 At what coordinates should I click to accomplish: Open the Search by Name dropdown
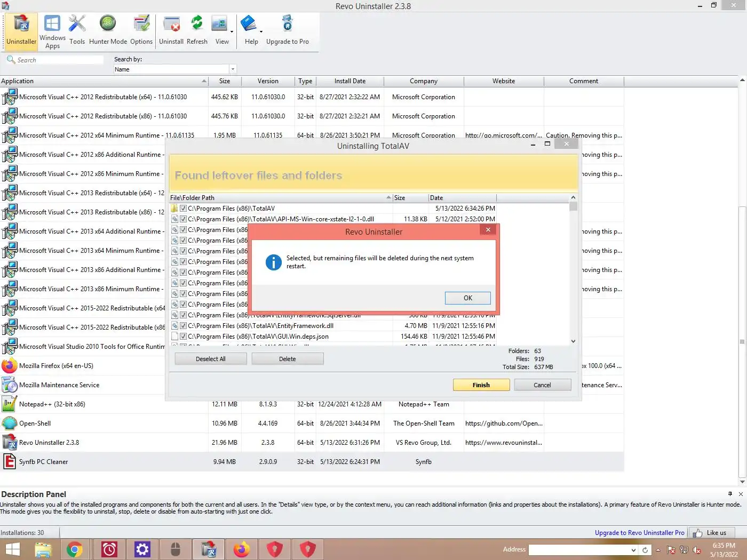coord(232,69)
